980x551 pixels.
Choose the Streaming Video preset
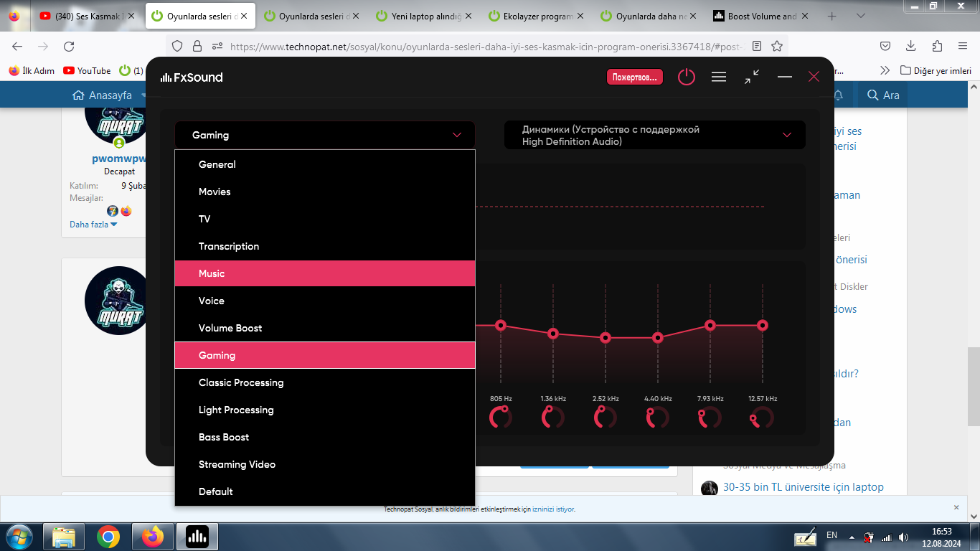(324, 464)
